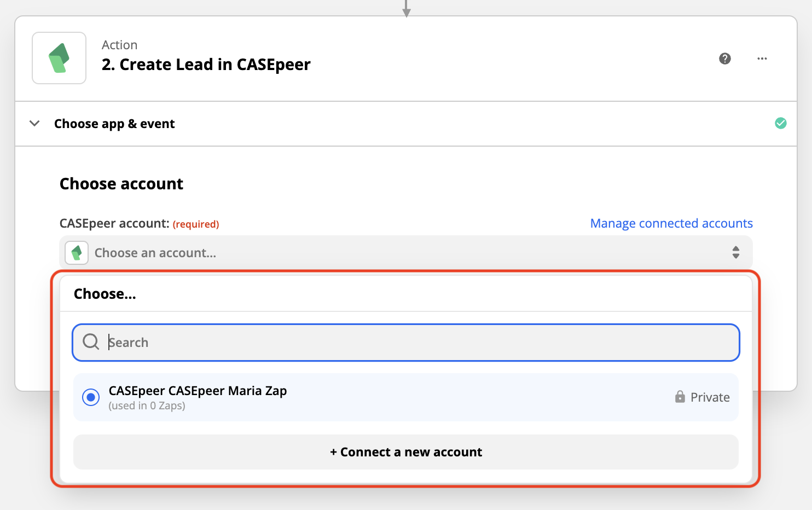Select CASEpeer Maria Zap account radio button
This screenshot has width=812, height=510.
pyautogui.click(x=91, y=397)
